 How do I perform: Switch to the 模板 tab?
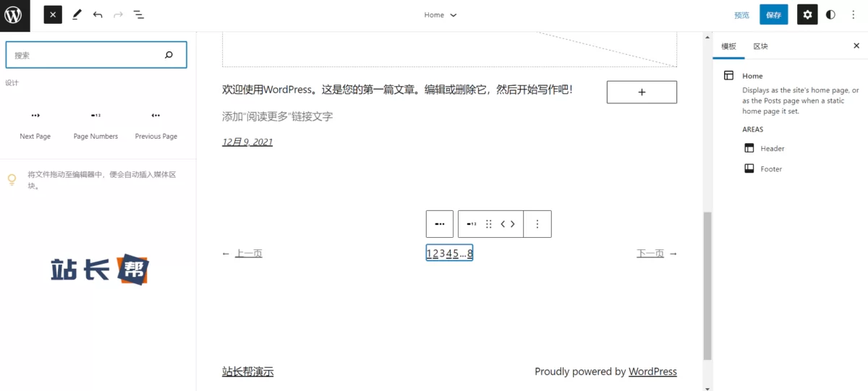[x=728, y=46]
